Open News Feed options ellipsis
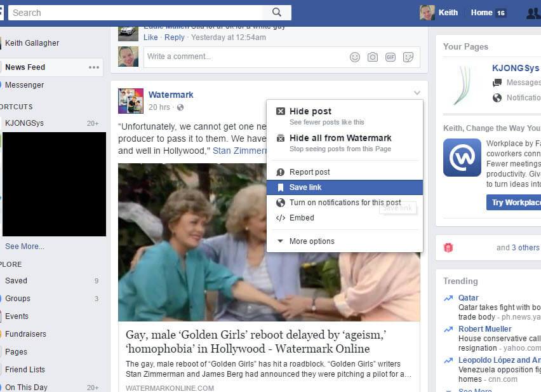This screenshot has width=541, height=392. coord(94,67)
